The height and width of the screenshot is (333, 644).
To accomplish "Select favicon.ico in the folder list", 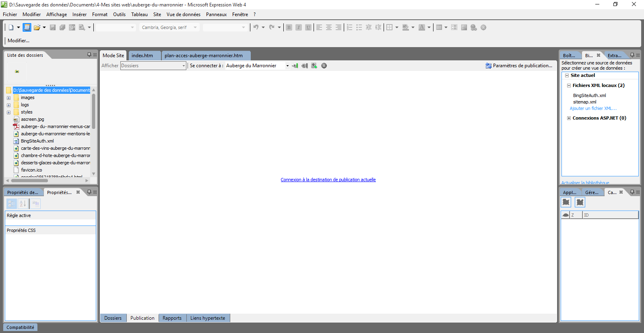I will pos(31,170).
